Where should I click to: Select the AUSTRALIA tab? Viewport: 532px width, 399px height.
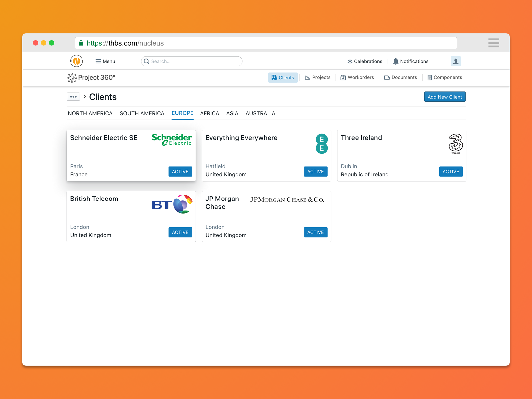(260, 113)
